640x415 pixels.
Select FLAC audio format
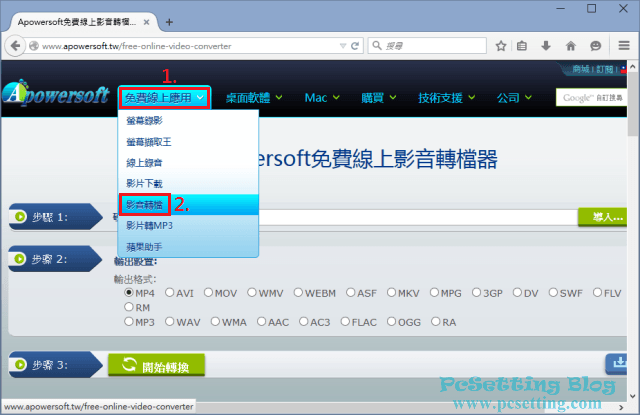tap(345, 322)
